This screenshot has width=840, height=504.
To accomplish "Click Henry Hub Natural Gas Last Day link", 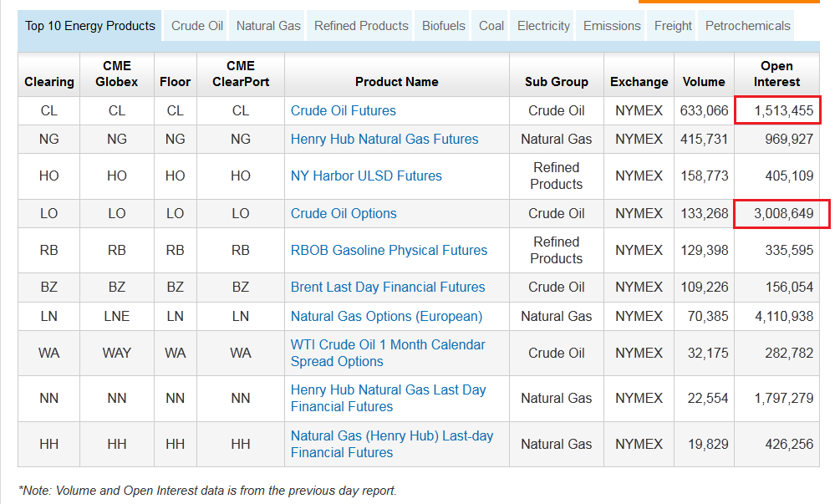I will tap(388, 398).
